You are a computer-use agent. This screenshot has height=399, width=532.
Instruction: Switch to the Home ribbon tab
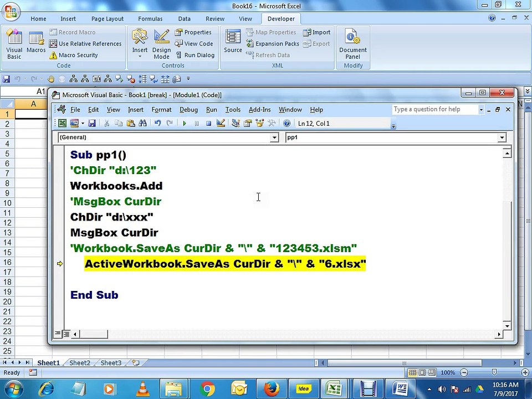point(38,19)
